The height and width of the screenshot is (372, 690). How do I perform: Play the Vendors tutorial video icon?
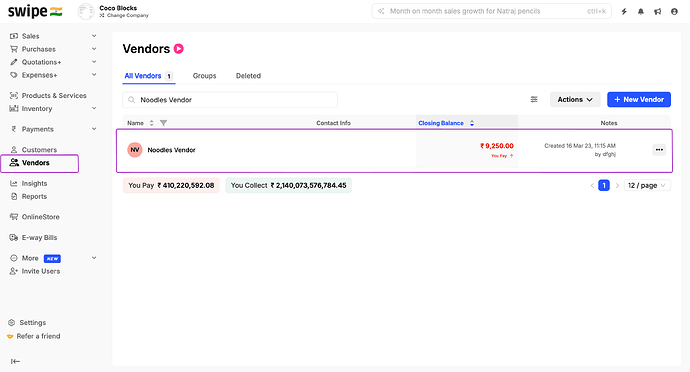[179, 48]
